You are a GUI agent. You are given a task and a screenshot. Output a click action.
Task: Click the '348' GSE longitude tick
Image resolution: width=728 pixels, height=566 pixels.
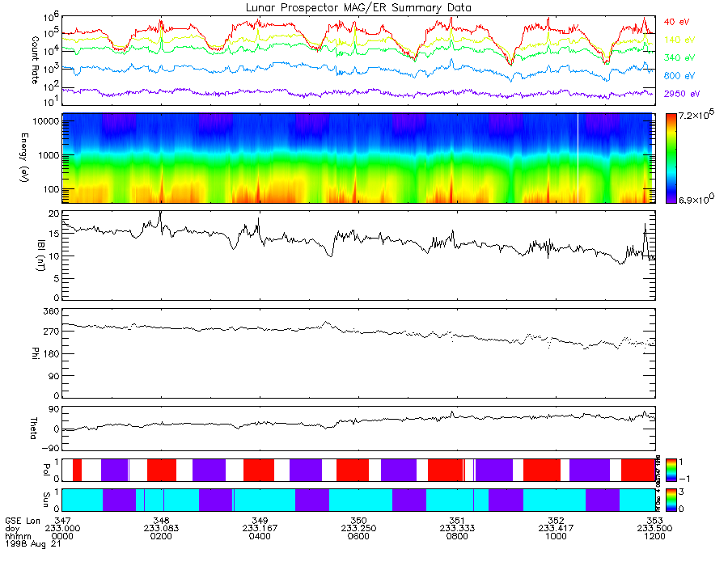click(161, 521)
